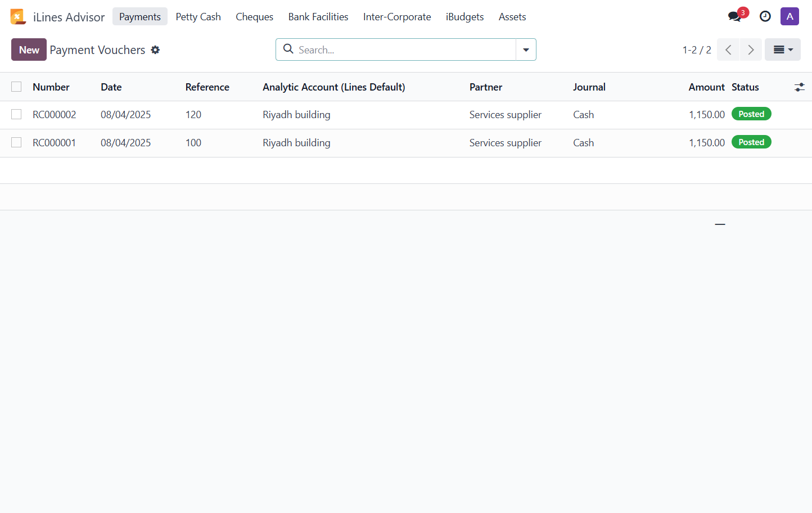Image resolution: width=812 pixels, height=513 pixels.
Task: Go to next page arrow
Action: coord(751,49)
